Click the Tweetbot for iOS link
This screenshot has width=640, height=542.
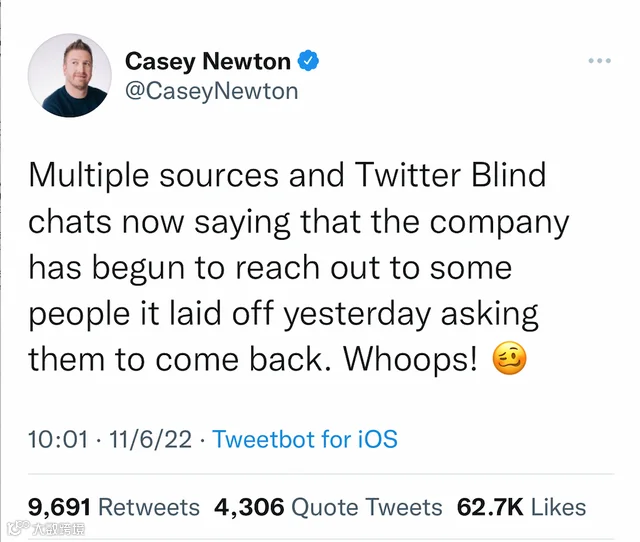[x=305, y=439]
